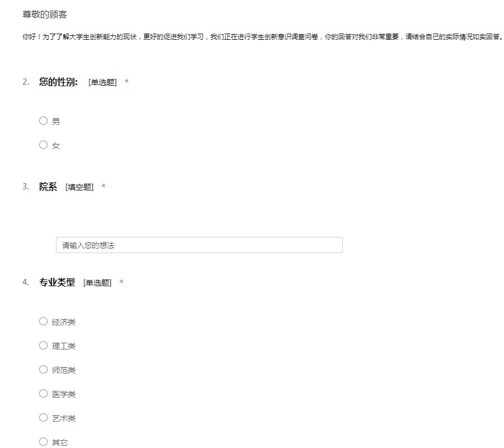Select the 男 radio button
The width and height of the screenshot is (504, 448).
pos(43,120)
